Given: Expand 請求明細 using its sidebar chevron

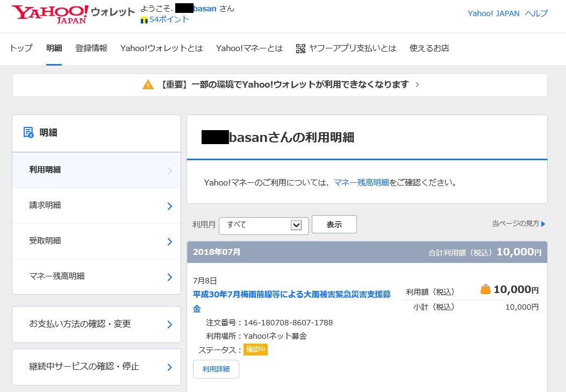Looking at the screenshot, I should pyautogui.click(x=169, y=205).
